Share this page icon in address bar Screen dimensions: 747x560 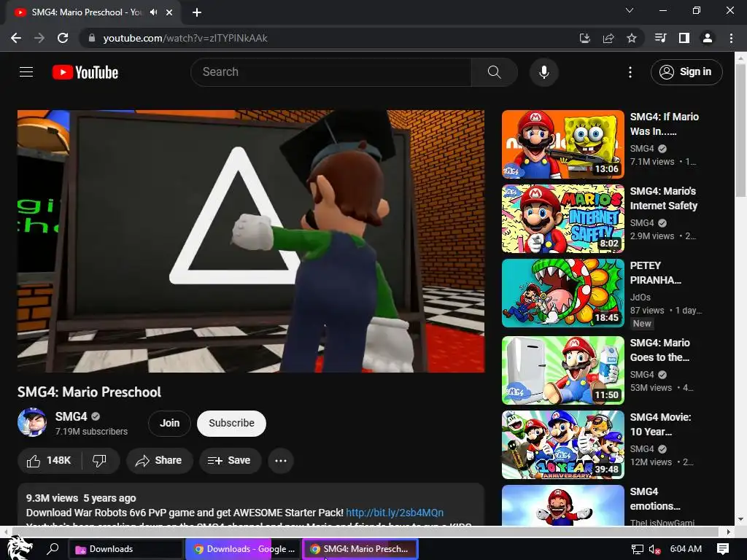[608, 38]
